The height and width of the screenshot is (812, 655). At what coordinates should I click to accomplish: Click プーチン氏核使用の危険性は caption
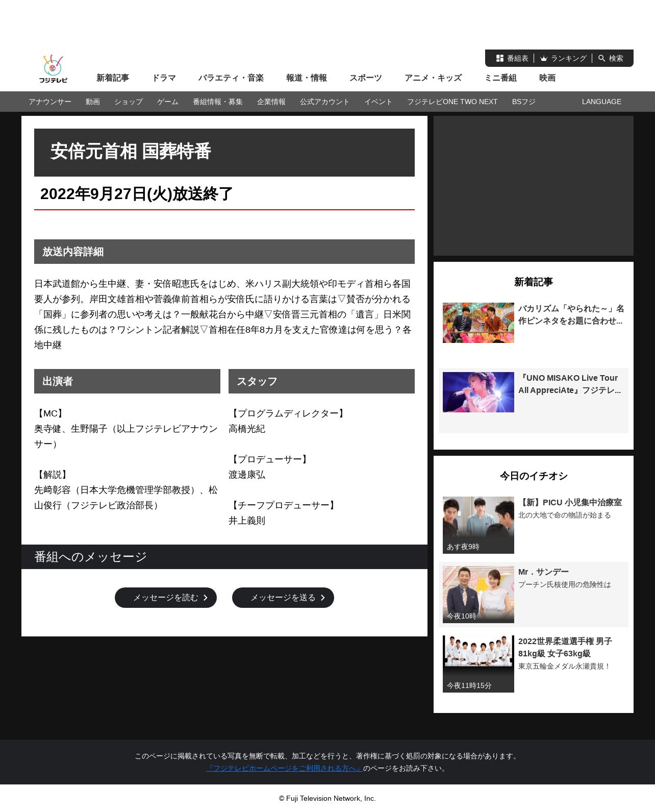point(564,584)
